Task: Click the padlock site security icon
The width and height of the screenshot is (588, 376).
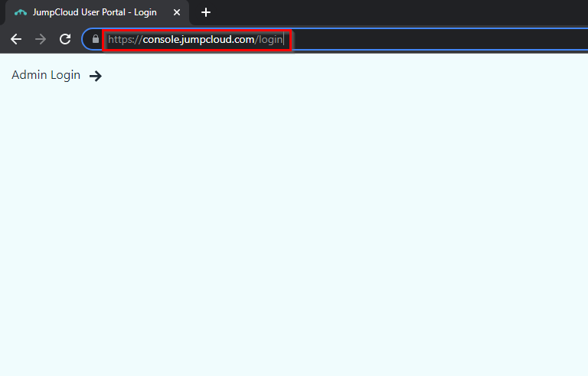Action: (96, 39)
